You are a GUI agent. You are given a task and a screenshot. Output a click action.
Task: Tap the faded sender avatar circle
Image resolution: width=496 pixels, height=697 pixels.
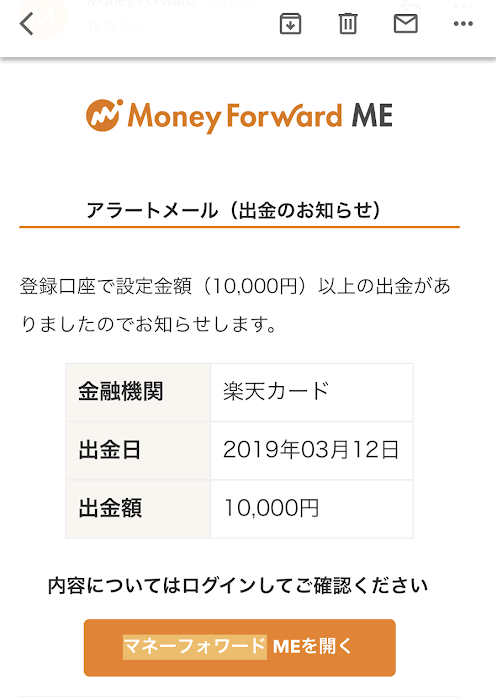tap(44, 18)
